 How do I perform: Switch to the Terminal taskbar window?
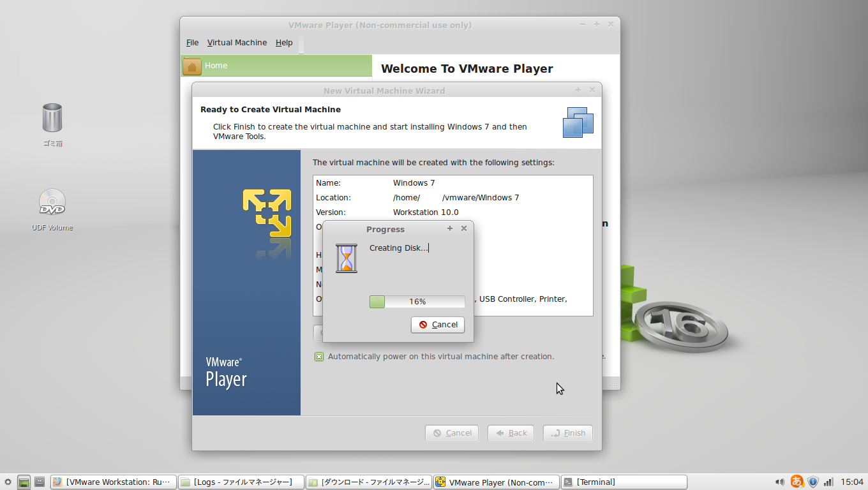point(624,482)
